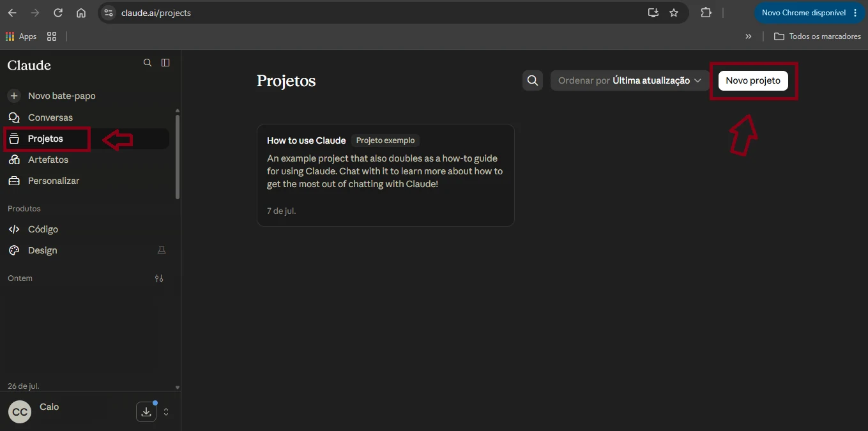
Task: Click the Claude logo text in sidebar
Action: [x=29, y=65]
